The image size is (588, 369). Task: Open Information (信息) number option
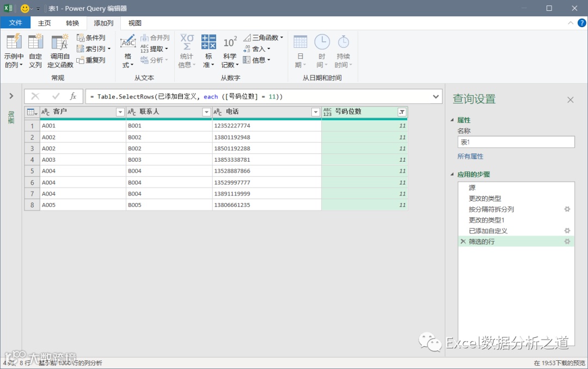click(256, 60)
